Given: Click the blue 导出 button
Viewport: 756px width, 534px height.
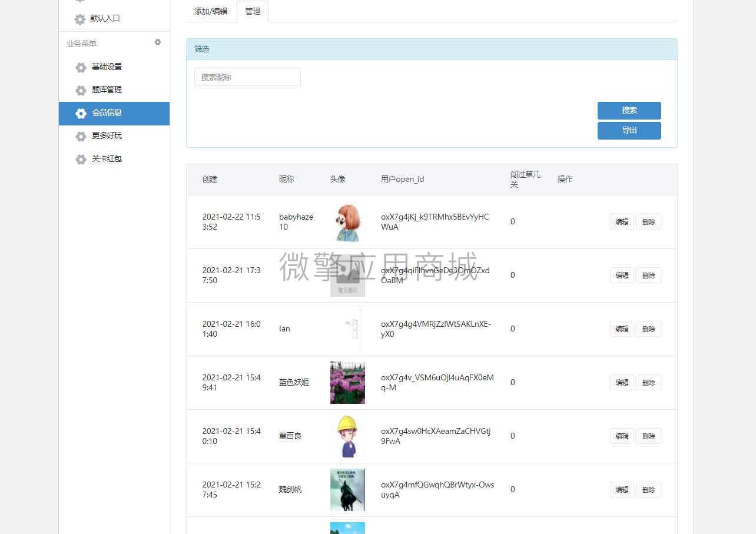Looking at the screenshot, I should click(629, 131).
